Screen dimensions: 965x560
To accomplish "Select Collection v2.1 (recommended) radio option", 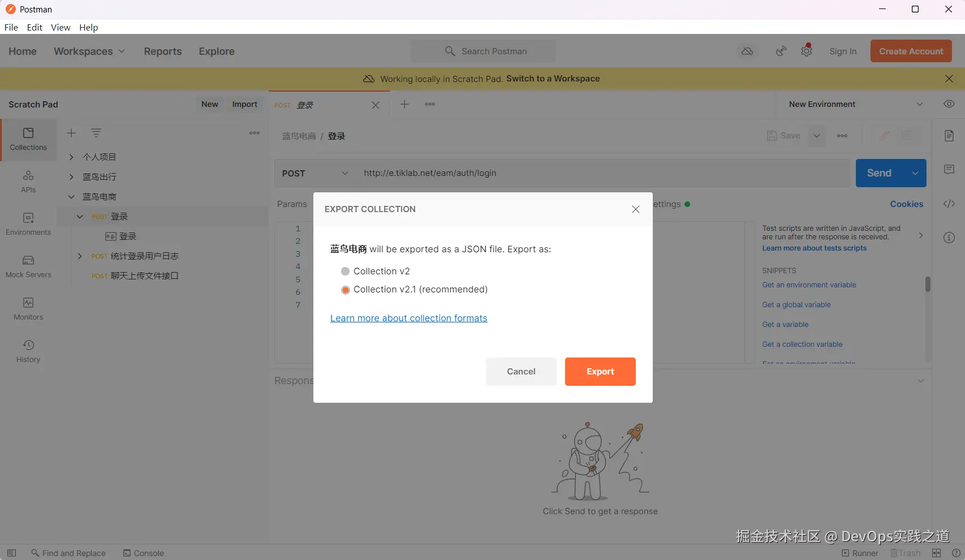I will [345, 290].
